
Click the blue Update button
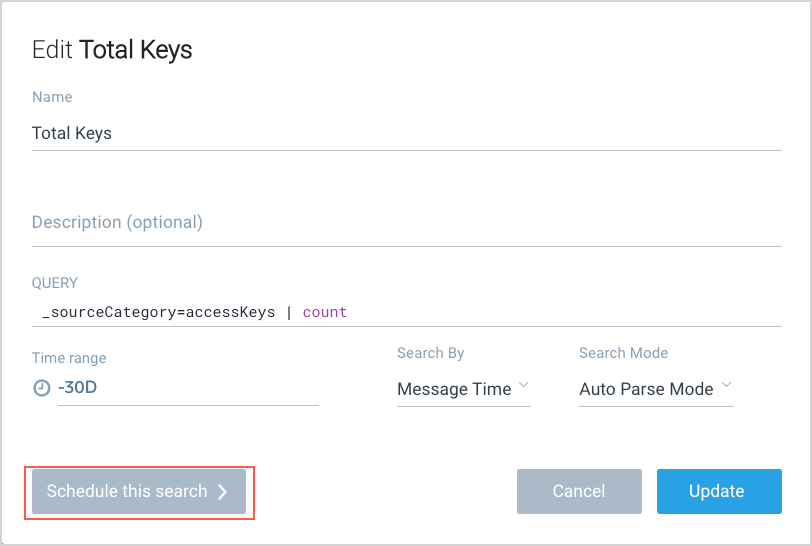coord(717,491)
